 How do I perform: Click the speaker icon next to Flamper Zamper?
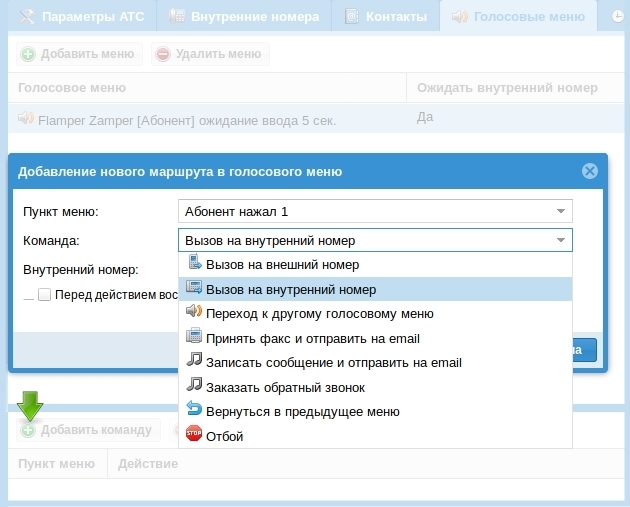click(x=26, y=119)
